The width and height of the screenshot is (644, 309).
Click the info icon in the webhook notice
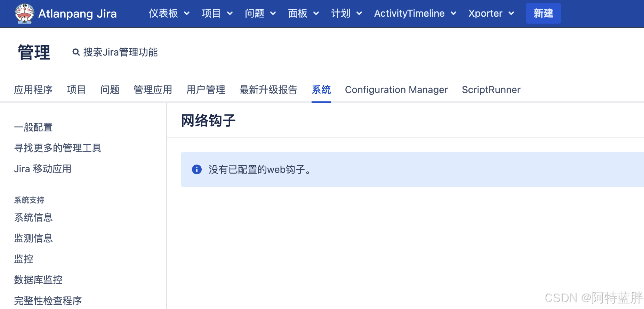point(197,169)
